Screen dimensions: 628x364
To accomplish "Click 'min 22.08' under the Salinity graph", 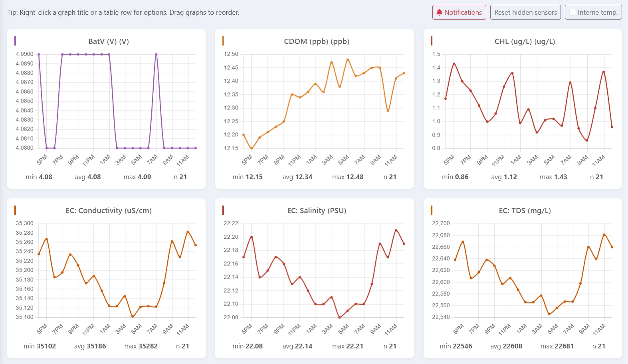I will [x=248, y=346].
